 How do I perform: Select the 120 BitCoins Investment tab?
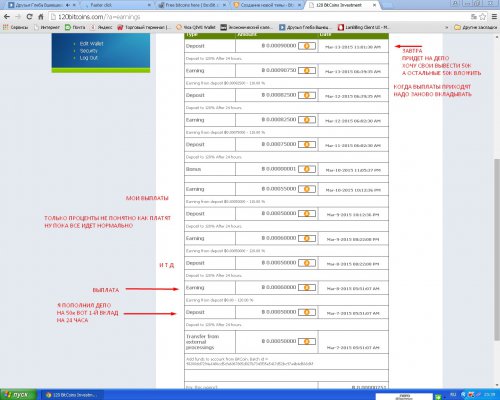342,5
